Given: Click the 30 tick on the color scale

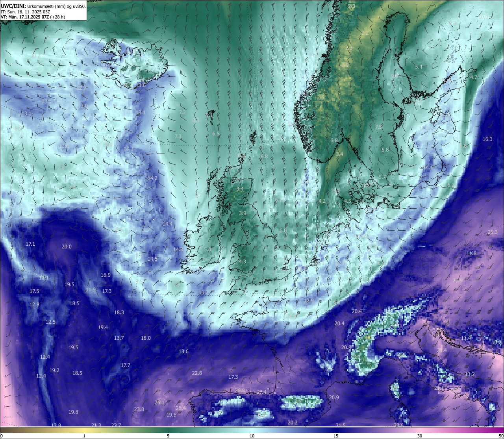Looking at the screenshot, I should pos(420,436).
